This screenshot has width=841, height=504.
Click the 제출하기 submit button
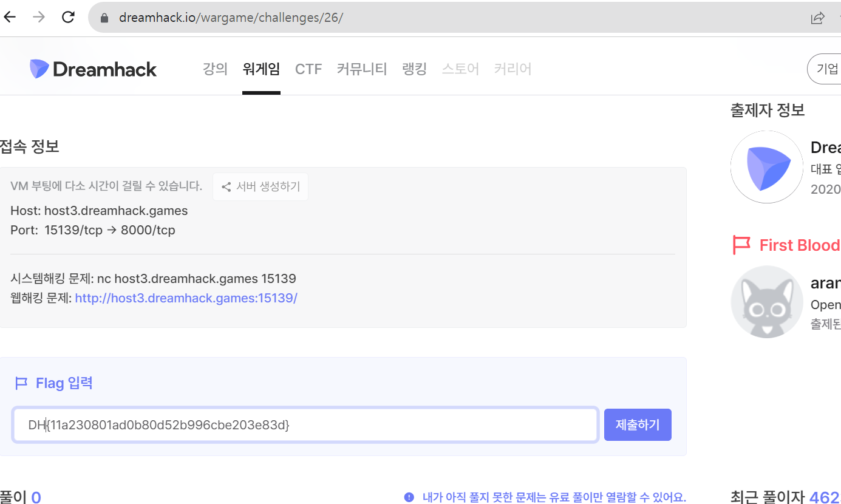pyautogui.click(x=638, y=424)
